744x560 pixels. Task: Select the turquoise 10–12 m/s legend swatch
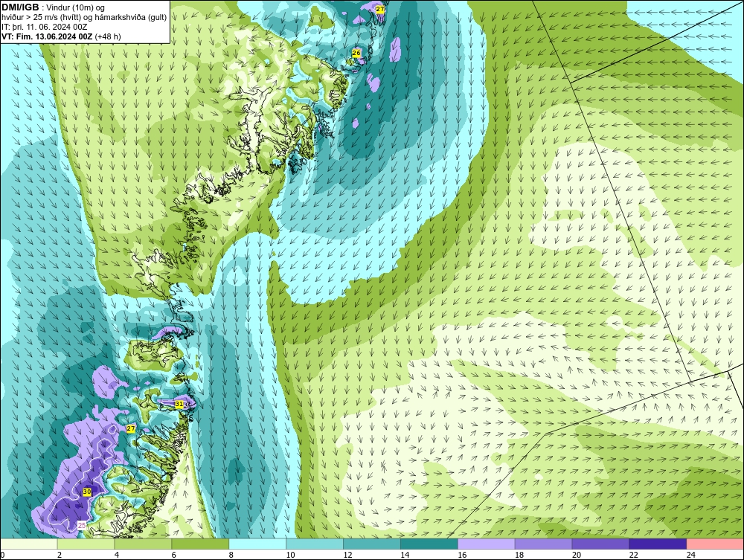pos(315,544)
